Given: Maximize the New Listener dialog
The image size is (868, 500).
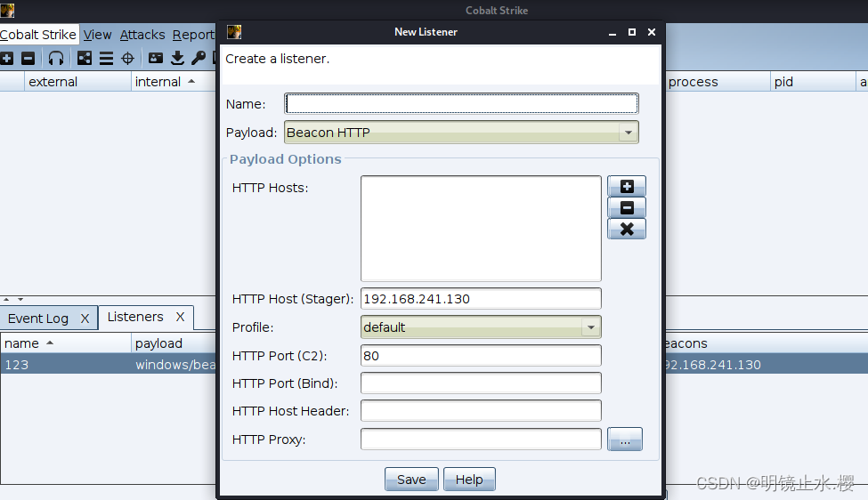Looking at the screenshot, I should [631, 32].
